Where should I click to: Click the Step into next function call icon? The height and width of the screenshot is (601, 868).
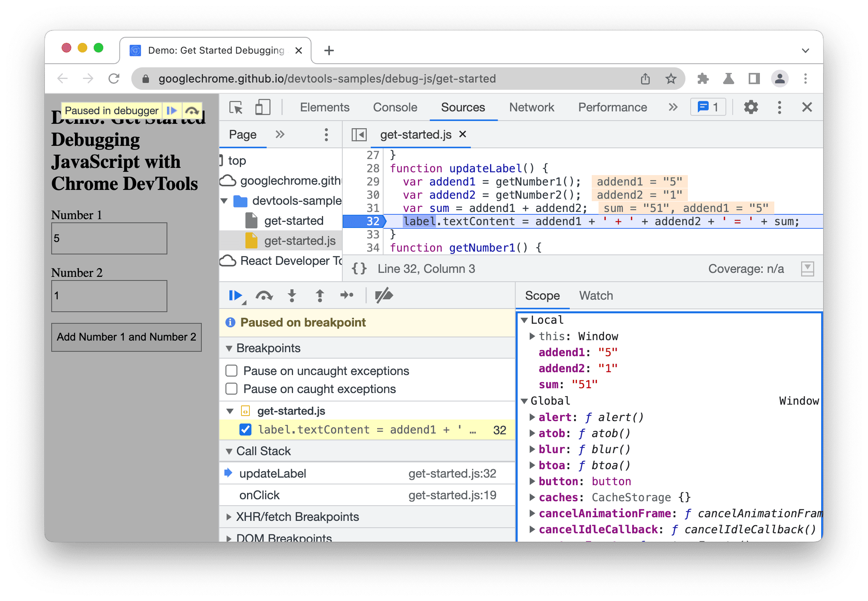(291, 296)
